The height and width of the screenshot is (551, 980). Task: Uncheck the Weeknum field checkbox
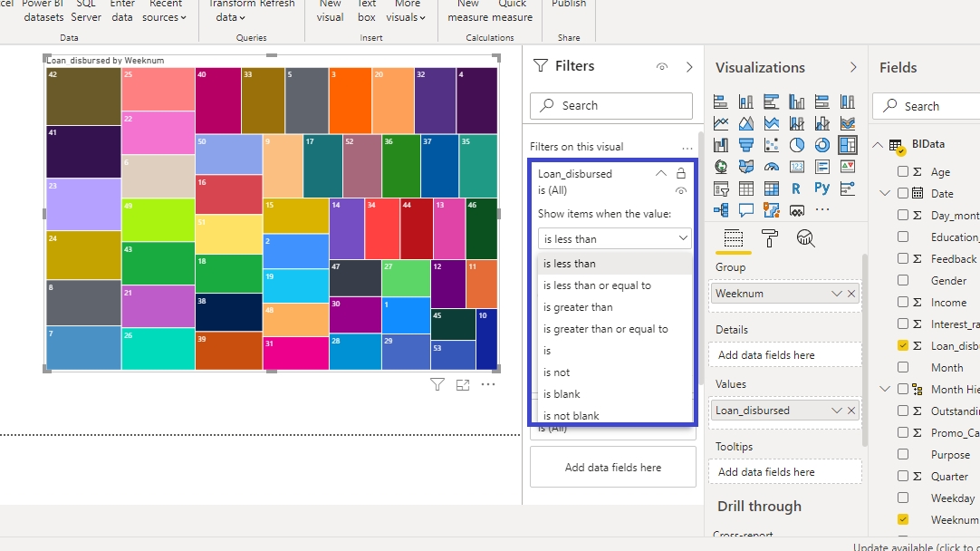(903, 519)
